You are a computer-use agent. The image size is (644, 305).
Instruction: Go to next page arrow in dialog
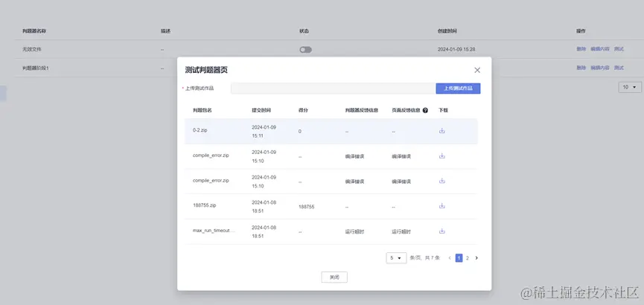coord(476,258)
